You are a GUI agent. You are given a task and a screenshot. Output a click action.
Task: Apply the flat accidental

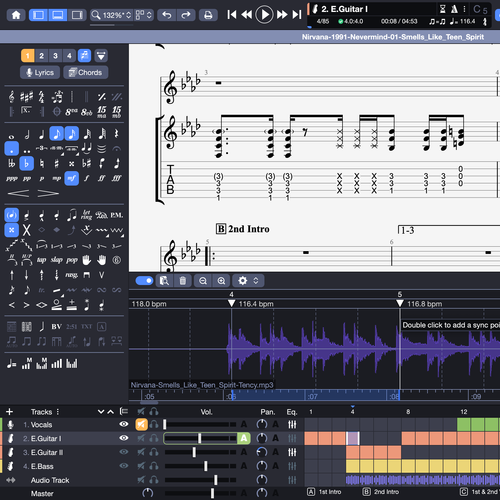(26, 163)
